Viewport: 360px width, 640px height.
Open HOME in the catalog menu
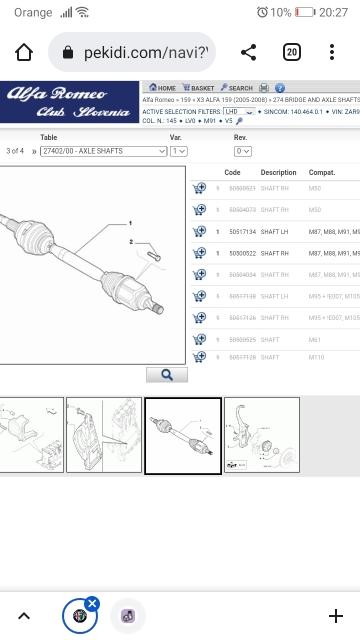pos(162,88)
